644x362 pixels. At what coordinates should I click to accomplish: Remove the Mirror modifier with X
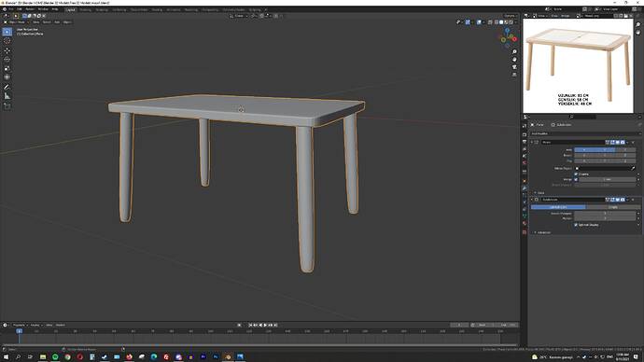[633, 143]
